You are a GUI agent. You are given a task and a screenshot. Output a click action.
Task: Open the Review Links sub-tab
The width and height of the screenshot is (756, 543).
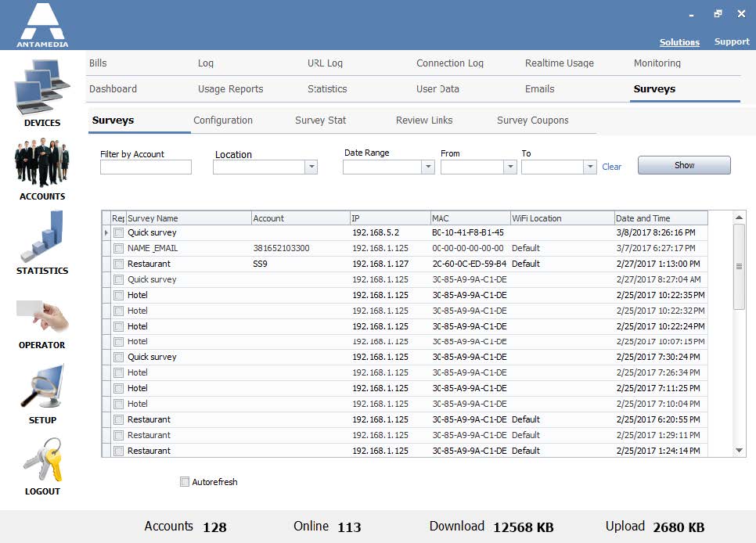pos(424,120)
